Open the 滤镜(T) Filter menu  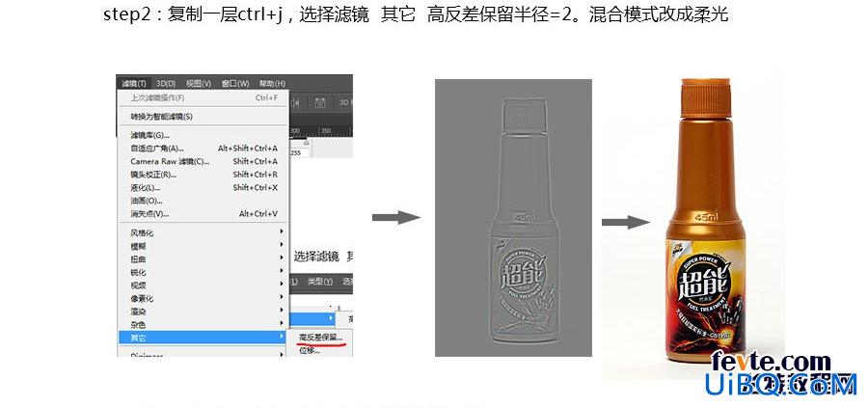[x=134, y=84]
